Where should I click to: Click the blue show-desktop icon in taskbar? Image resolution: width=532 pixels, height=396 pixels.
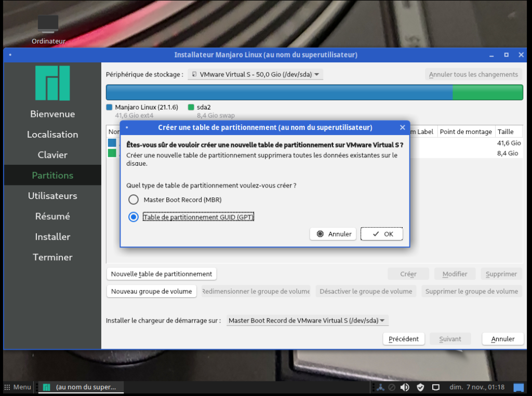pyautogui.click(x=518, y=387)
